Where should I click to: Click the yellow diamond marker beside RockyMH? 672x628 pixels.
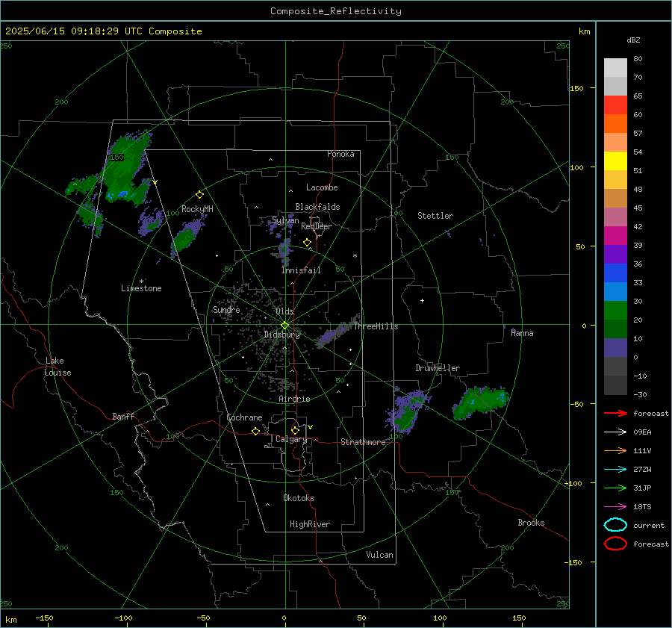tap(199, 195)
